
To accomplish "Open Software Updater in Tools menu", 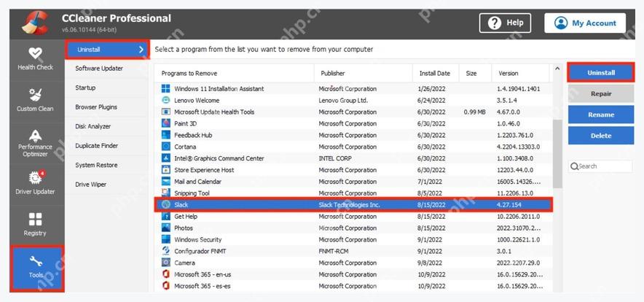I will pos(99,69).
